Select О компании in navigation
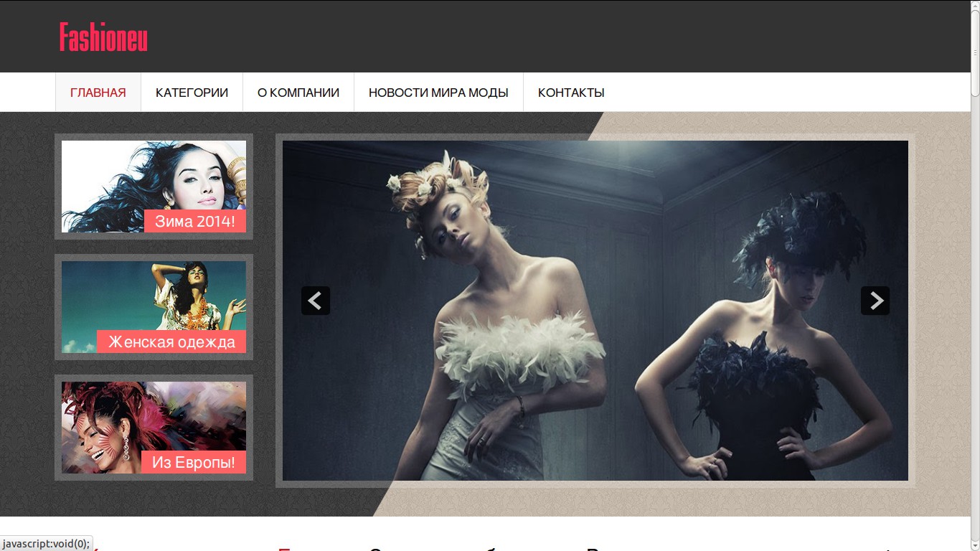980x551 pixels. 298,93
